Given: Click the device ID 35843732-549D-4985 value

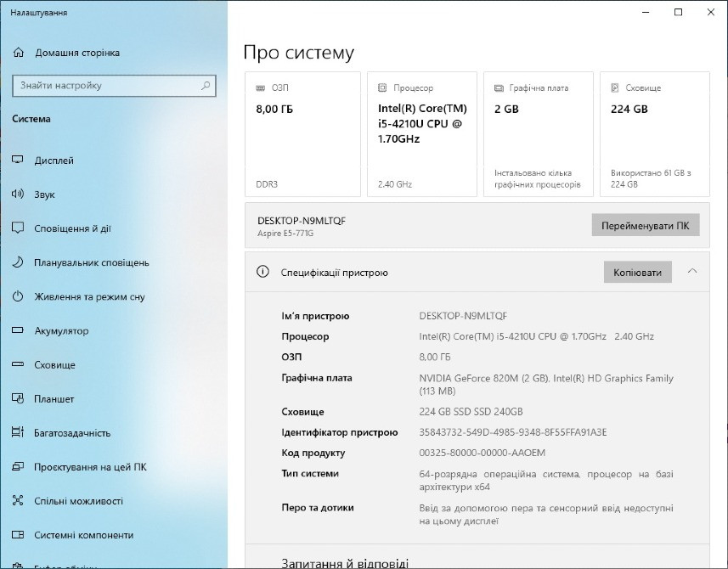Looking at the screenshot, I should click(512, 432).
